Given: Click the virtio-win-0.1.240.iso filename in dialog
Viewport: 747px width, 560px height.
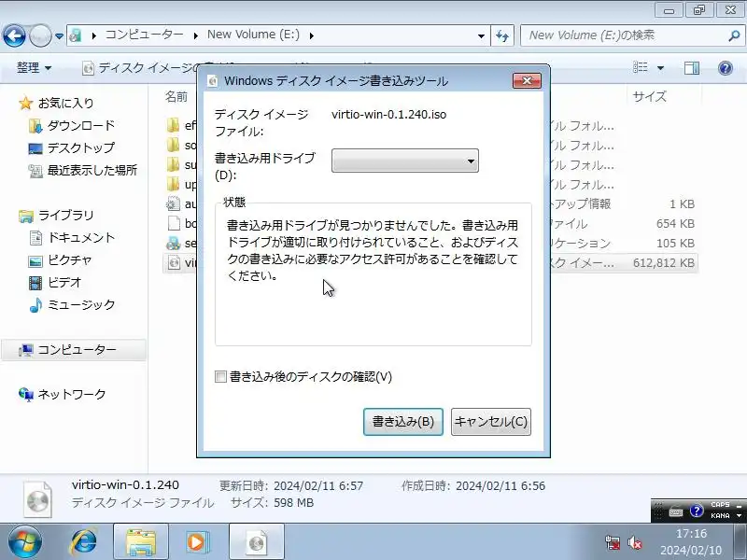Looking at the screenshot, I should coord(388,115).
